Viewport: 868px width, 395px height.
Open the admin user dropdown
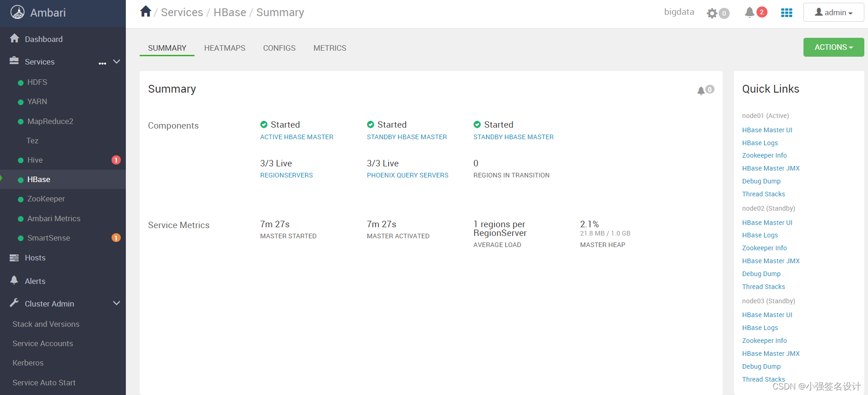tap(833, 12)
